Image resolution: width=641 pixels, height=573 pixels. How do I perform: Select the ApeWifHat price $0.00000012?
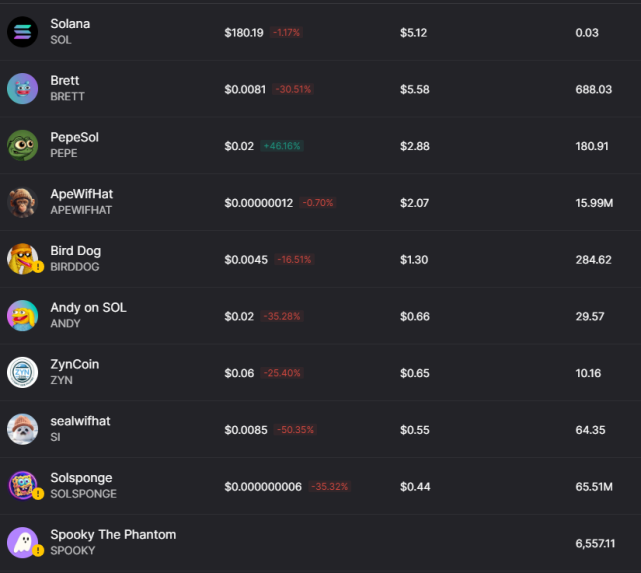point(259,203)
